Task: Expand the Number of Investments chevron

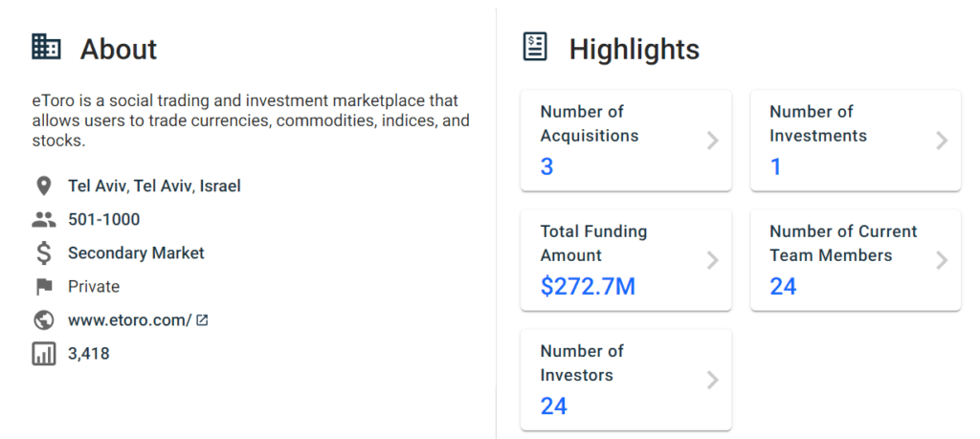Action: (x=942, y=142)
